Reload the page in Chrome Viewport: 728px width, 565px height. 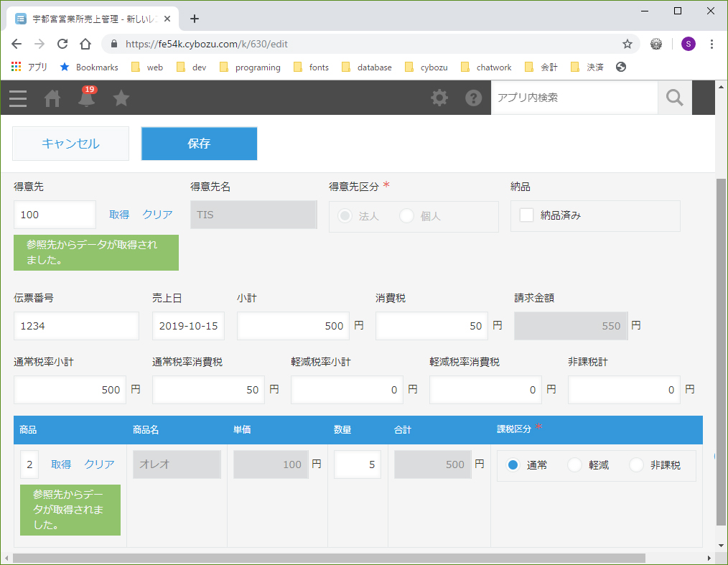click(x=62, y=44)
